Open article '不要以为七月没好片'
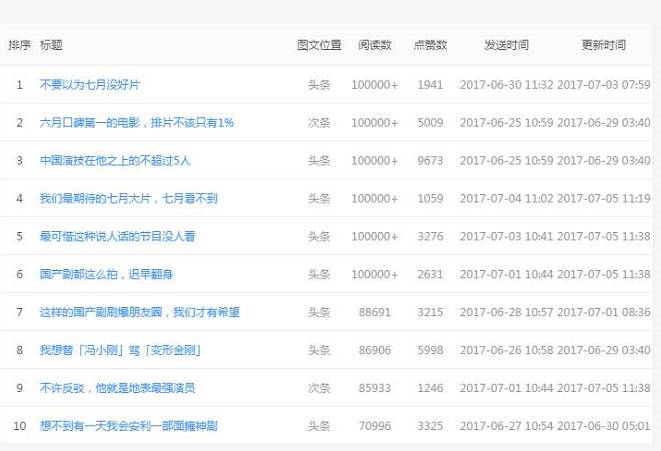The image size is (661, 451). [x=89, y=85]
